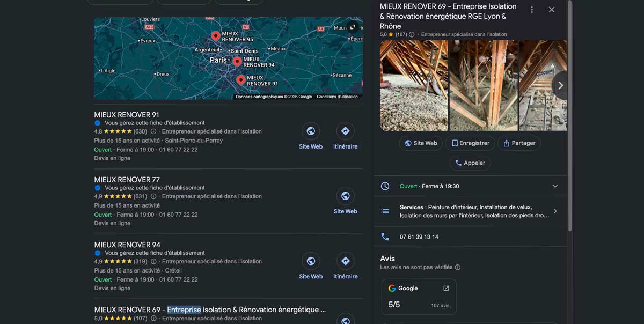Screen dimensions: 644x324
Task: Click review count (319) for MIEUX RENOVER 94
Action: coord(140,262)
